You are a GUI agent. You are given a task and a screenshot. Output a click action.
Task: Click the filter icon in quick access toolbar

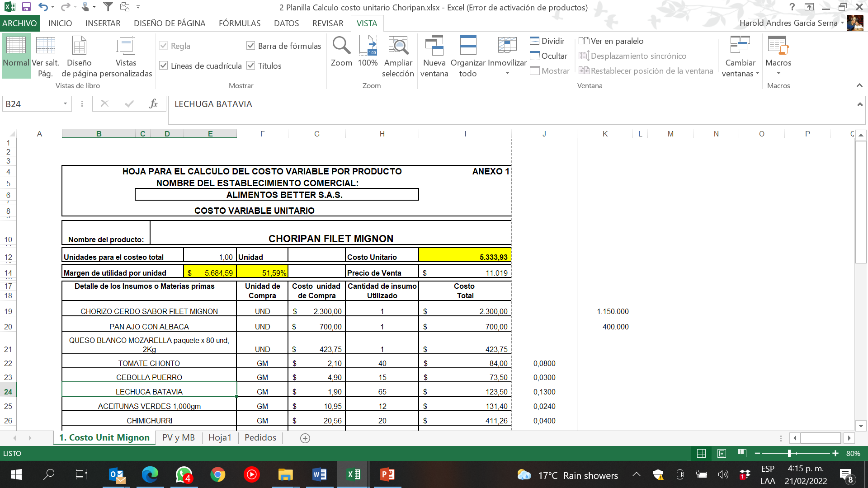(x=108, y=7)
